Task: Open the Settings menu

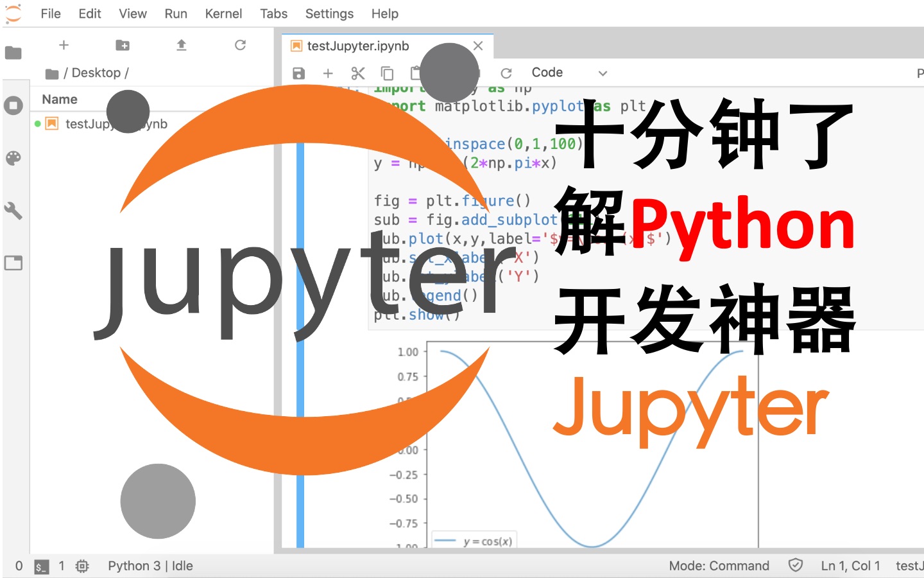Action: click(x=329, y=13)
